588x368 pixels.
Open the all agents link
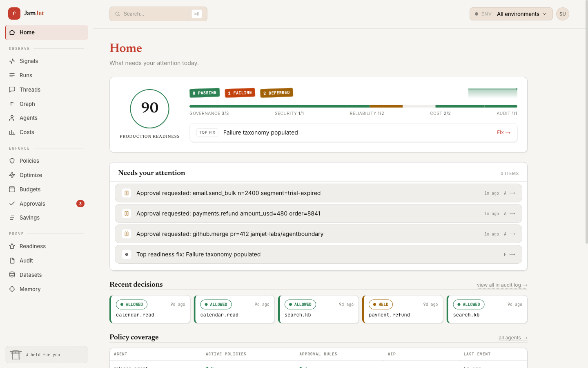513,338
